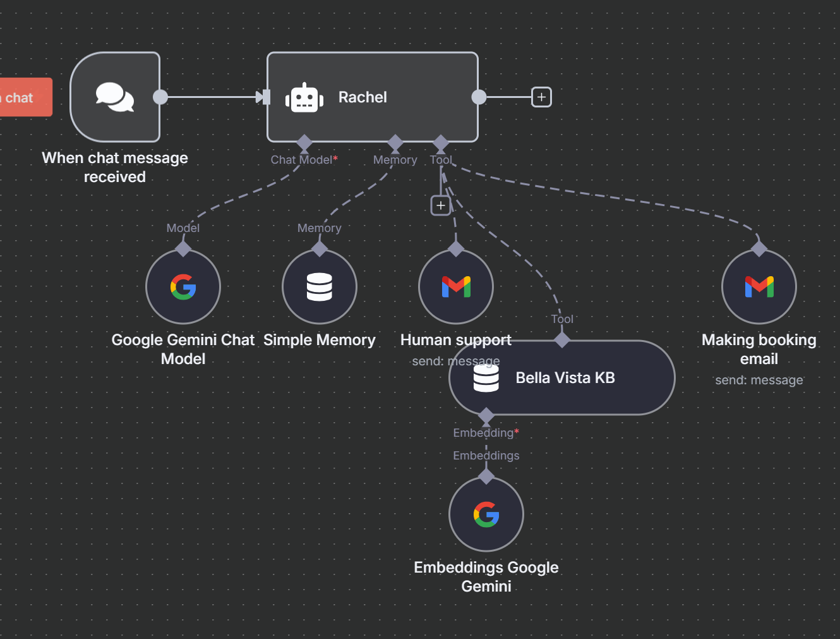Screen dimensions: 840x639
Task: Click the Bella Vista KB label
Action: click(x=565, y=378)
